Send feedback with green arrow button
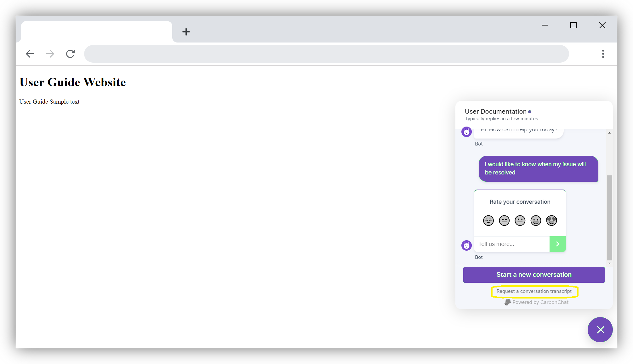The height and width of the screenshot is (364, 633). pyautogui.click(x=557, y=244)
